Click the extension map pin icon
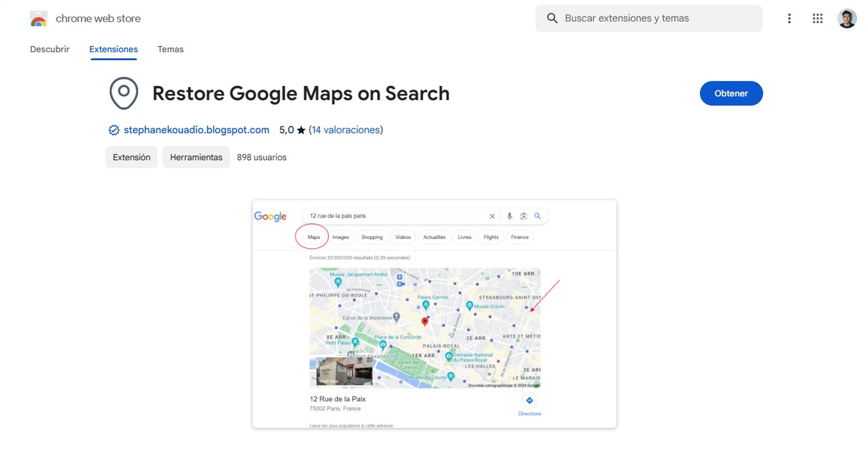This screenshot has height=466, width=868. tap(124, 93)
